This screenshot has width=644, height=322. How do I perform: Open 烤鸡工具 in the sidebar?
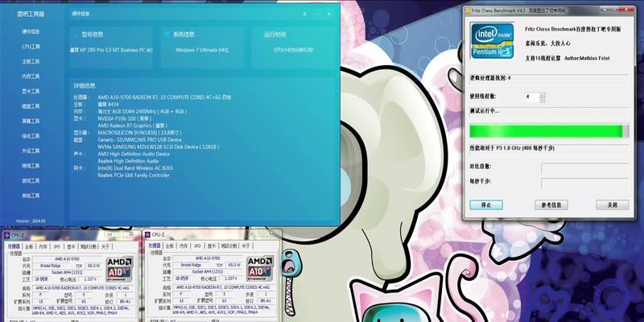coord(31,166)
